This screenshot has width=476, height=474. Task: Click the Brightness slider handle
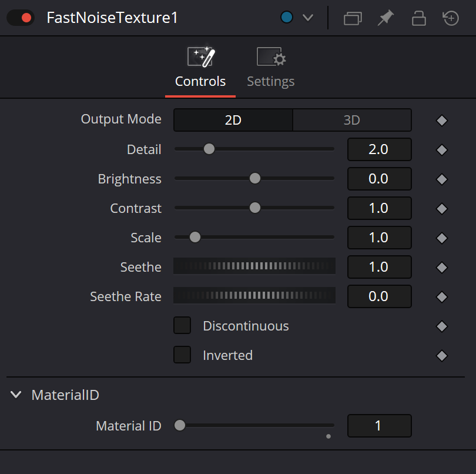[255, 178]
